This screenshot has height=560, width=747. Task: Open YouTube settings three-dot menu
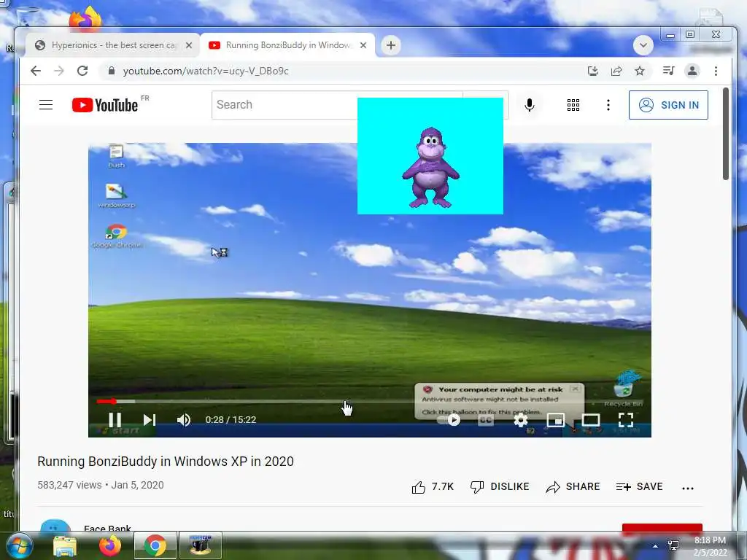click(x=608, y=105)
